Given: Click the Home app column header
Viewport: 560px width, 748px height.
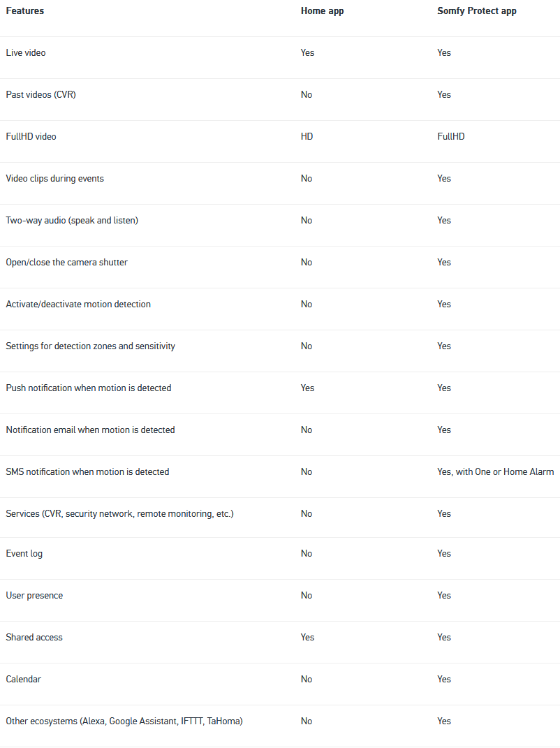Looking at the screenshot, I should tap(322, 11).
